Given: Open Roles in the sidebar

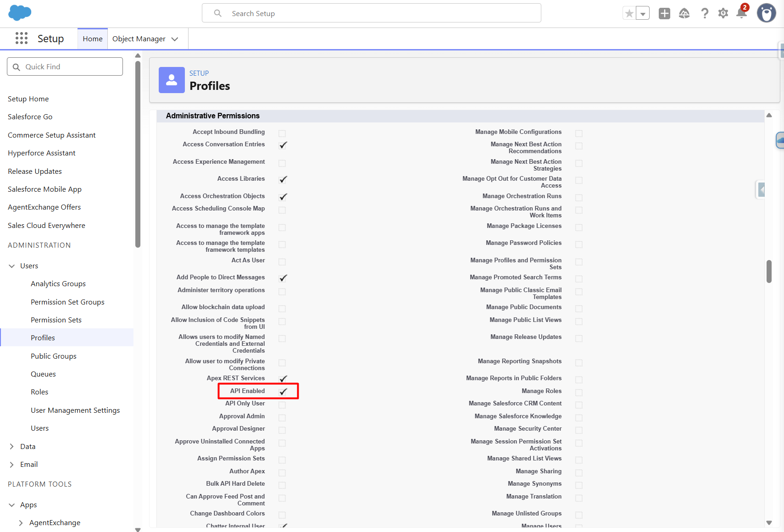Looking at the screenshot, I should click(39, 392).
